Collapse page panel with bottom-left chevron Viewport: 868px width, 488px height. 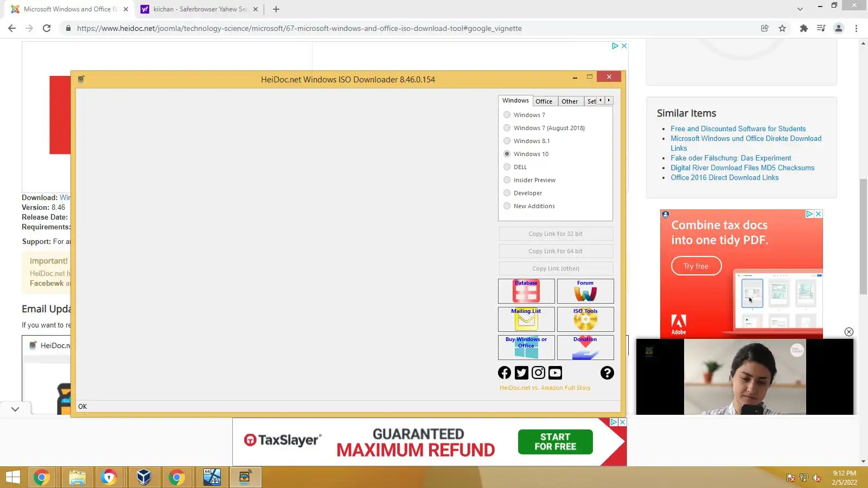click(x=15, y=409)
